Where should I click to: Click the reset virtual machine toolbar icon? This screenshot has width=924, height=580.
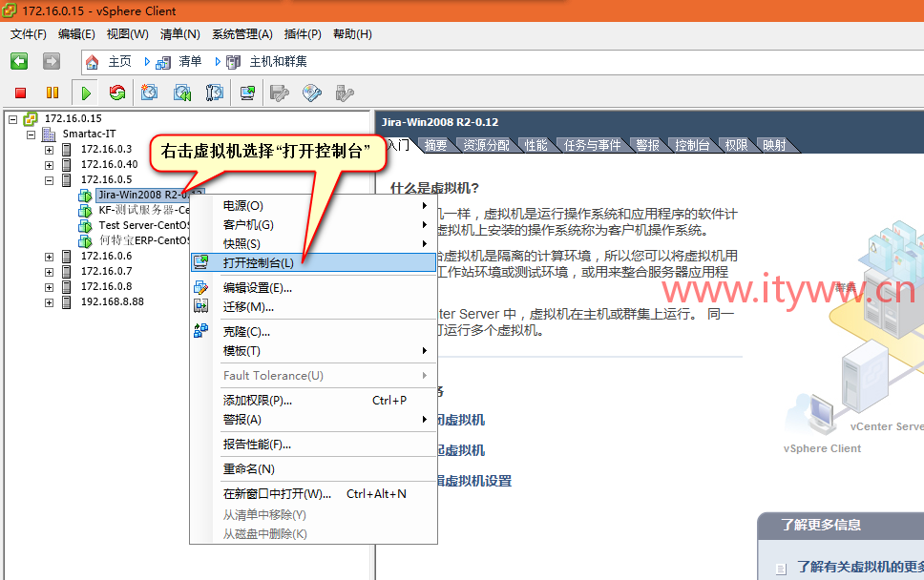click(117, 93)
